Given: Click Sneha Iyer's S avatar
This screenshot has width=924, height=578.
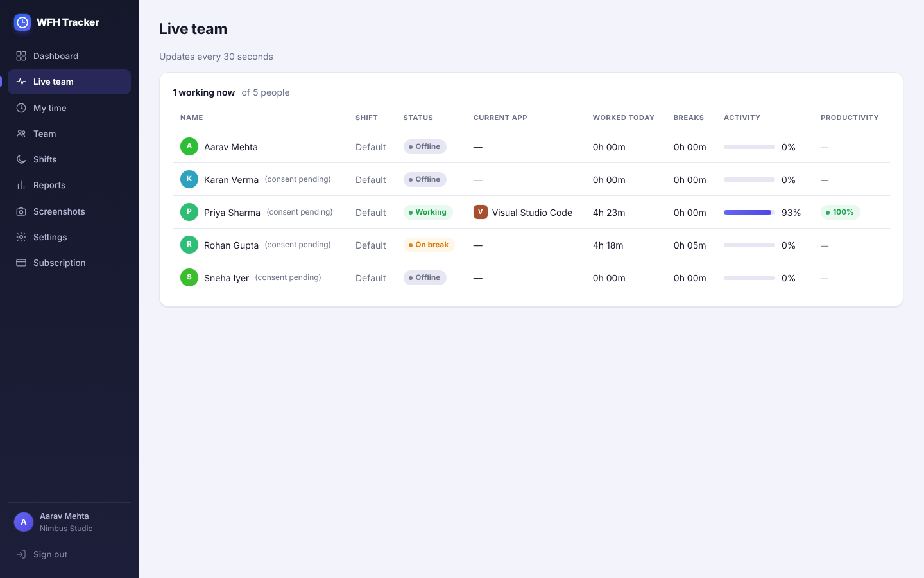Looking at the screenshot, I should pos(189,277).
